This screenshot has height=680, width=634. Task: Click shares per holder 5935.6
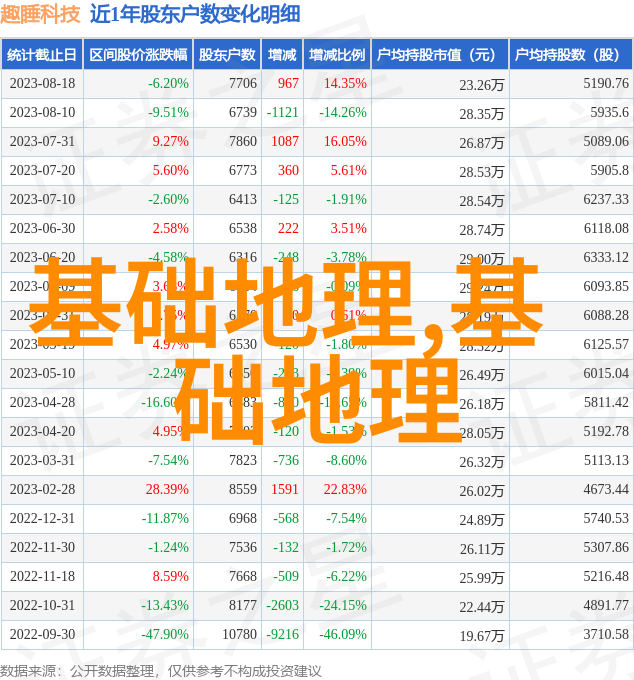609,112
